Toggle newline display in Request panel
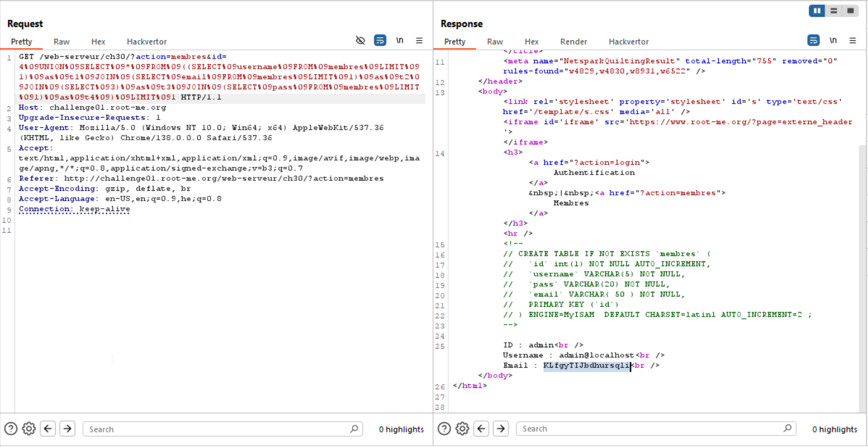 (x=400, y=41)
